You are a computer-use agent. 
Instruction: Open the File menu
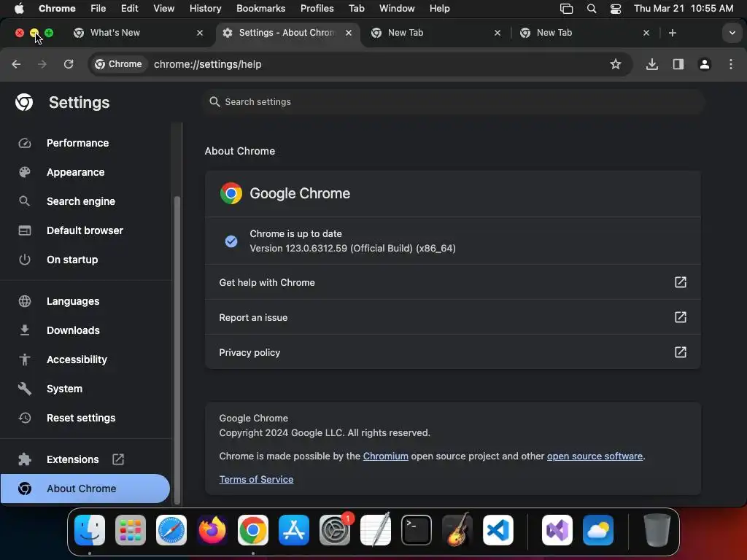tap(98, 9)
